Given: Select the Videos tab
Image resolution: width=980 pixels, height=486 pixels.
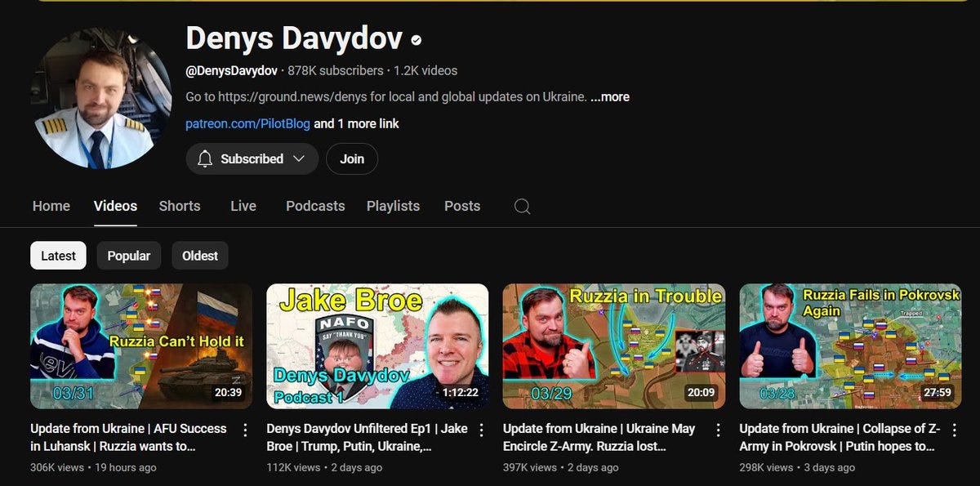Looking at the screenshot, I should click(x=115, y=206).
